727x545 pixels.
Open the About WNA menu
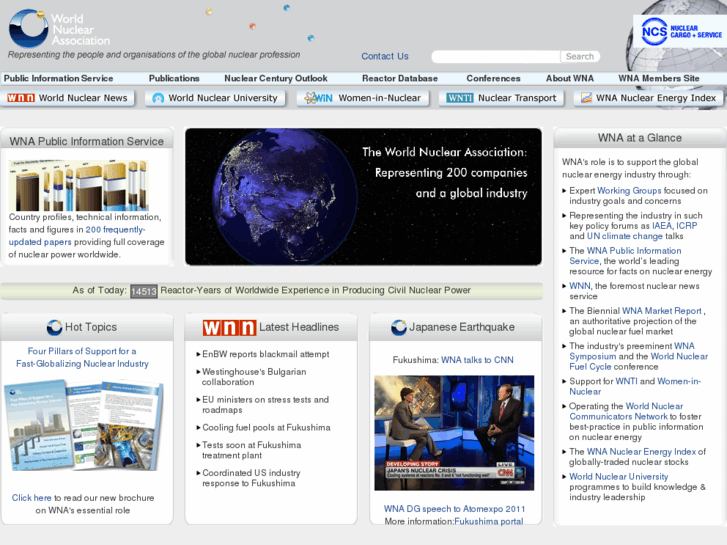pos(569,78)
